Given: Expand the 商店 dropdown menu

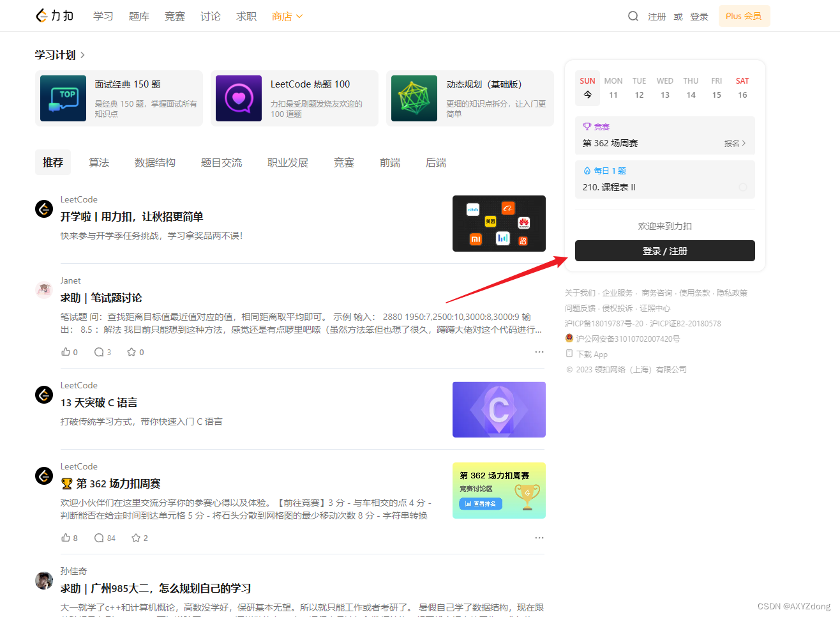Looking at the screenshot, I should tap(287, 16).
